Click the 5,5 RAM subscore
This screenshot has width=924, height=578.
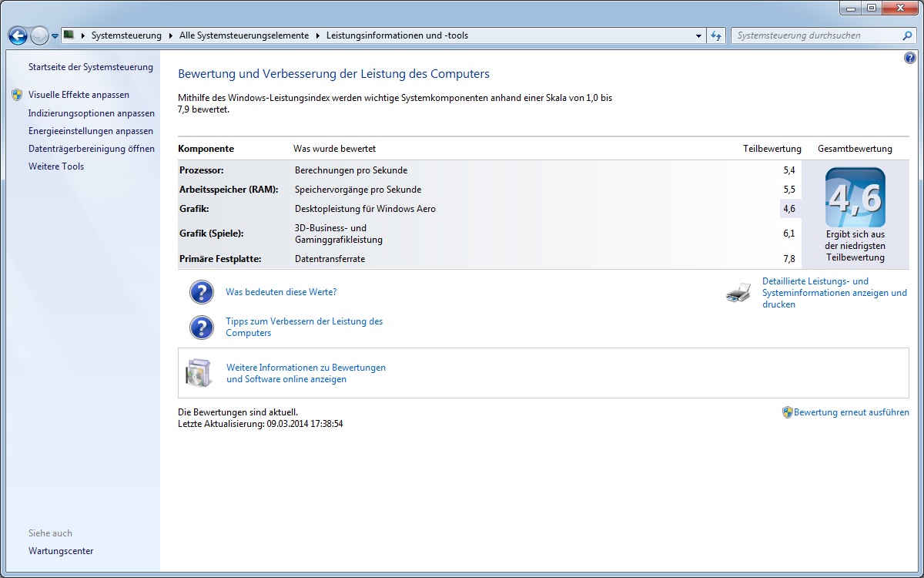pos(788,190)
